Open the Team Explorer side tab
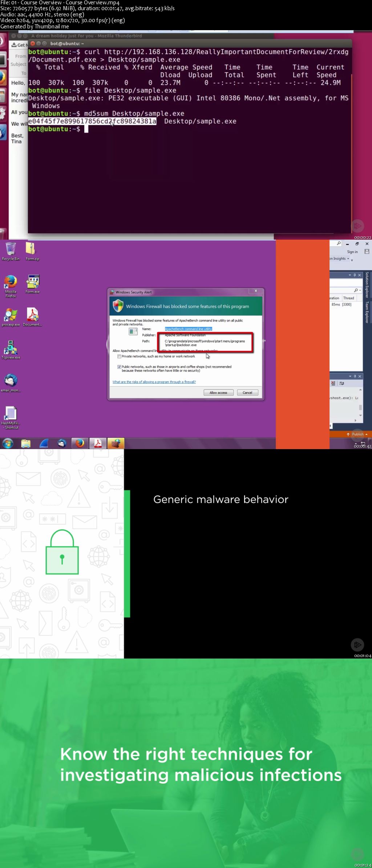The height and width of the screenshot is (868, 372). coord(367,312)
